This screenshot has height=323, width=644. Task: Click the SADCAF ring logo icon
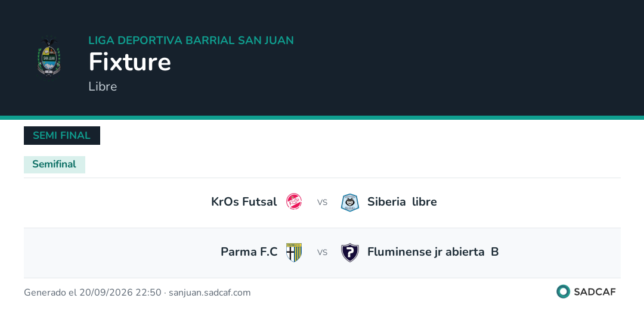[x=563, y=292]
